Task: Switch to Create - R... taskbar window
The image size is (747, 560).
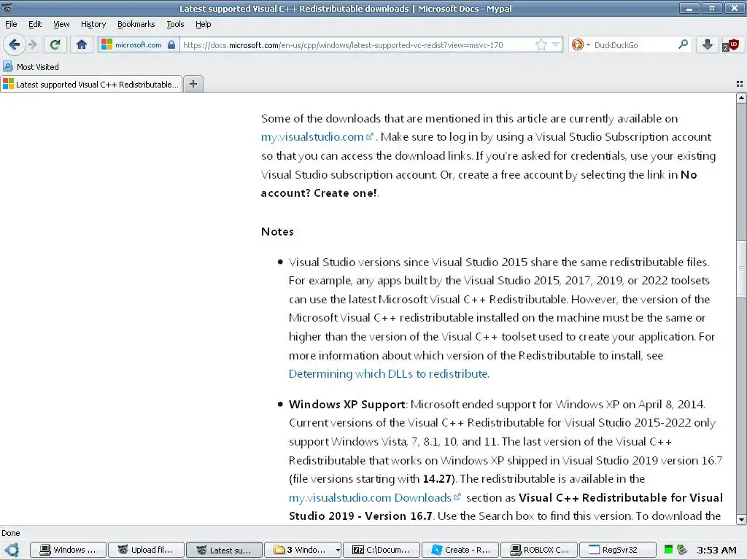Action: tap(460, 550)
